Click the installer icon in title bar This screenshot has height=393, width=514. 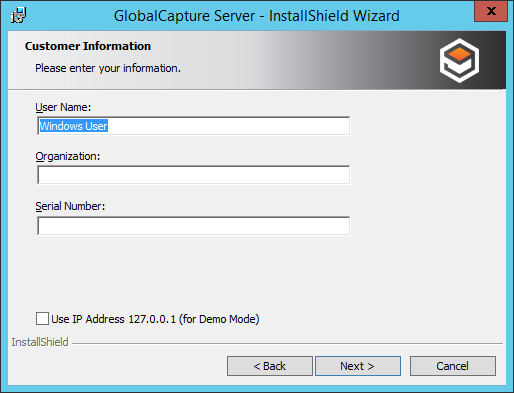[x=18, y=15]
